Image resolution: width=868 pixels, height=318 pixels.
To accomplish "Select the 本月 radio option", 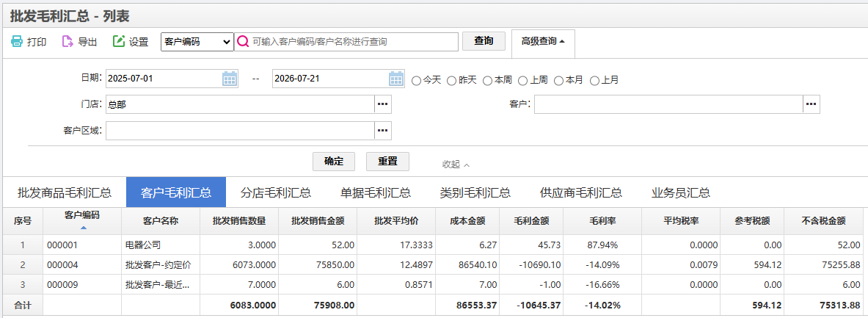I will point(558,80).
